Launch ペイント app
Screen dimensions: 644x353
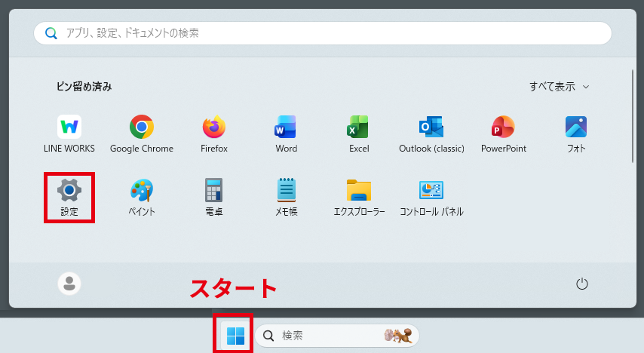coord(142,198)
